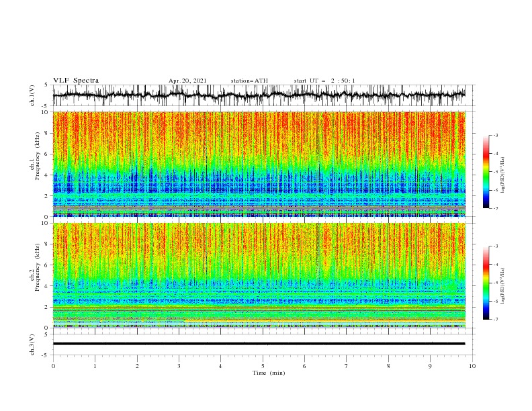
Task: Click time axis tick label "1"
Action: 95,366
